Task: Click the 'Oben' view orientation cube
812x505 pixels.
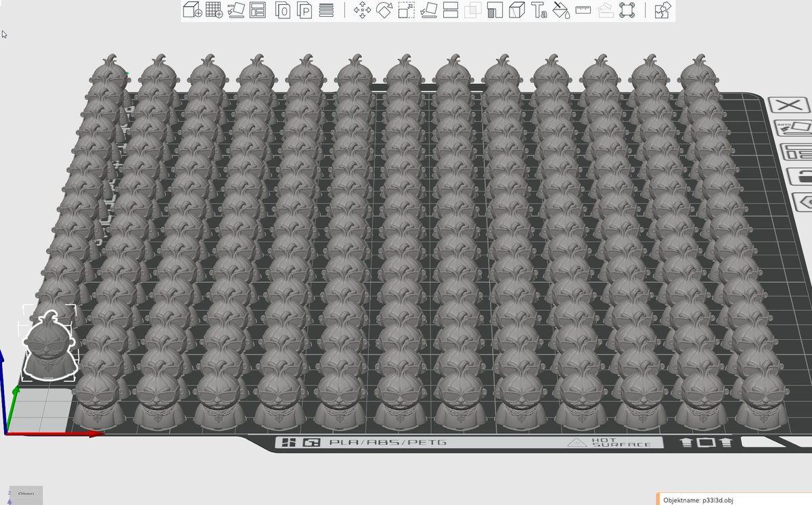Action: pyautogui.click(x=26, y=495)
